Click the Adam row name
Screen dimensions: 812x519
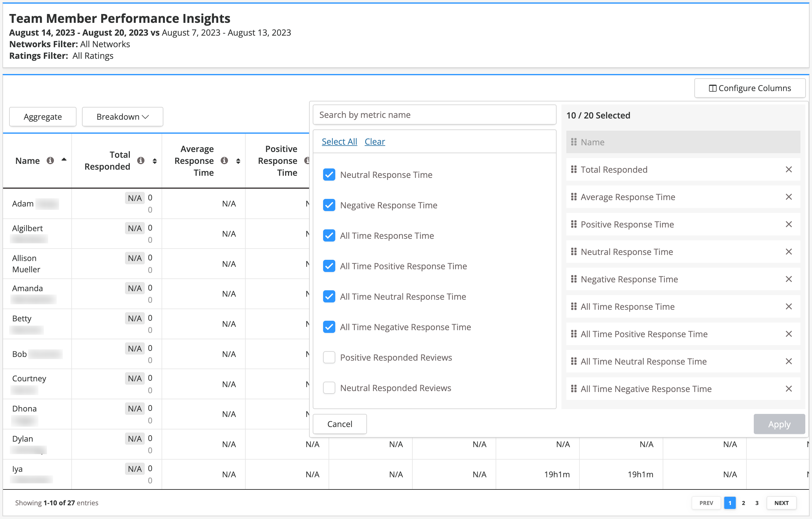(x=23, y=203)
